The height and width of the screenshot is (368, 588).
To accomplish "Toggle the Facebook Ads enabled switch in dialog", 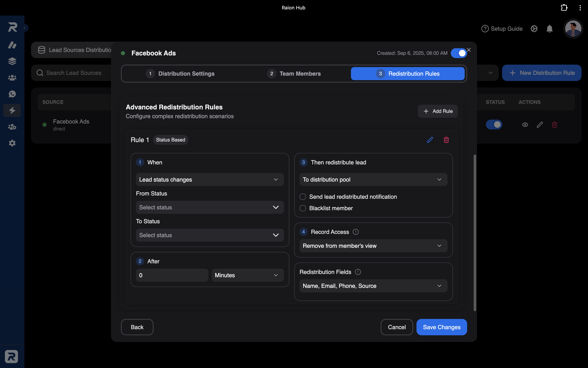I will coord(459,53).
